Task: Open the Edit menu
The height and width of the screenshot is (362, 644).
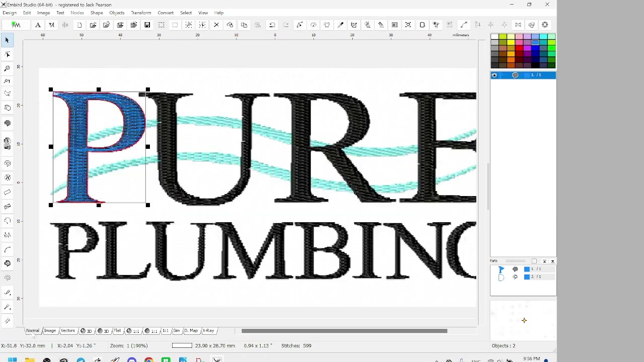Action: pos(27,13)
